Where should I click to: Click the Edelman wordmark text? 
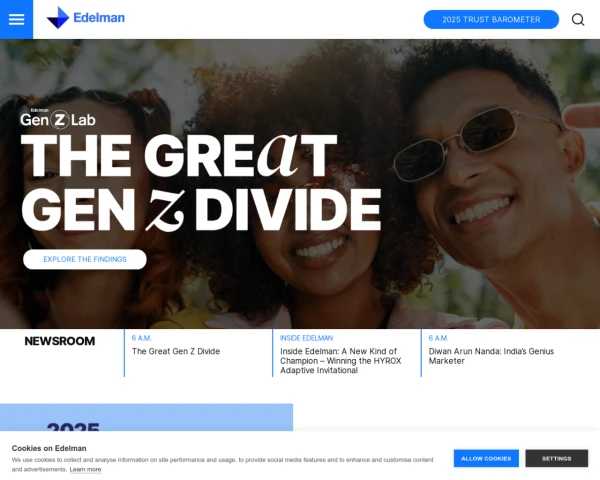point(99,18)
